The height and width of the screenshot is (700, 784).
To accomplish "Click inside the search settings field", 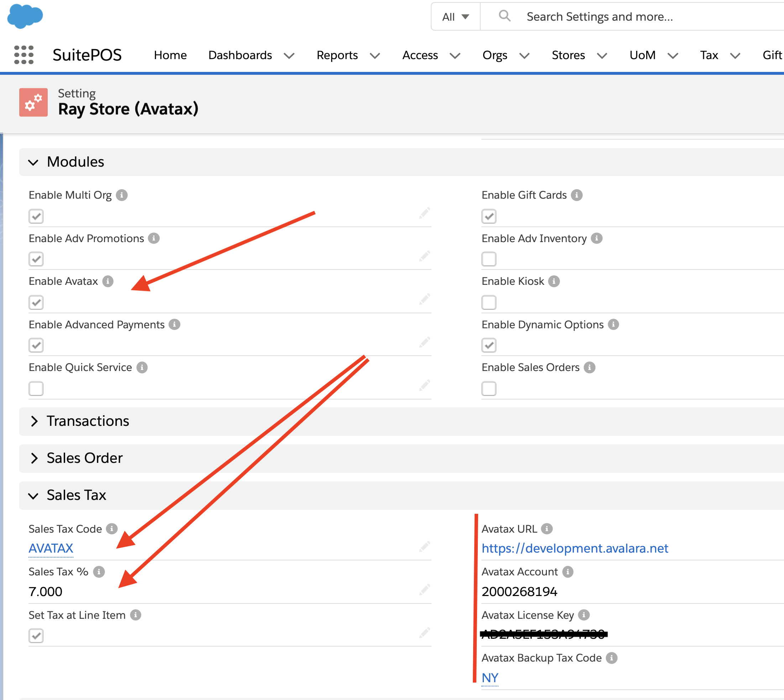I will (615, 16).
